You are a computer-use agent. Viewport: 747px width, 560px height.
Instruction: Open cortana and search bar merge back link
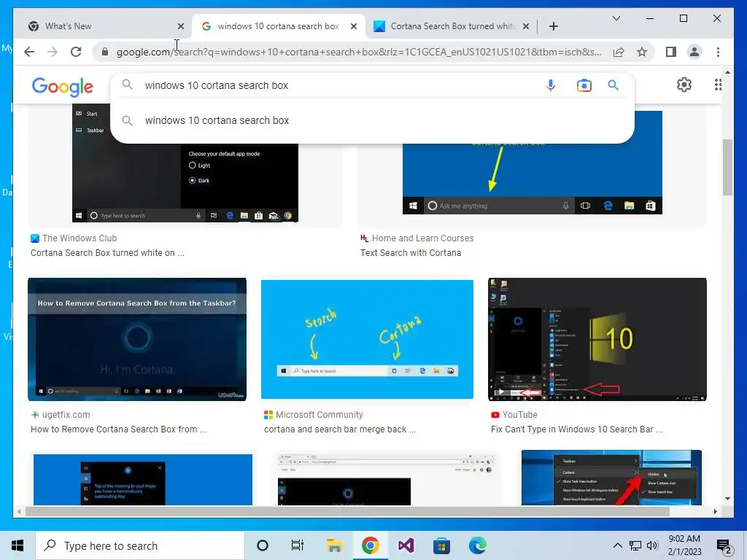coord(340,429)
